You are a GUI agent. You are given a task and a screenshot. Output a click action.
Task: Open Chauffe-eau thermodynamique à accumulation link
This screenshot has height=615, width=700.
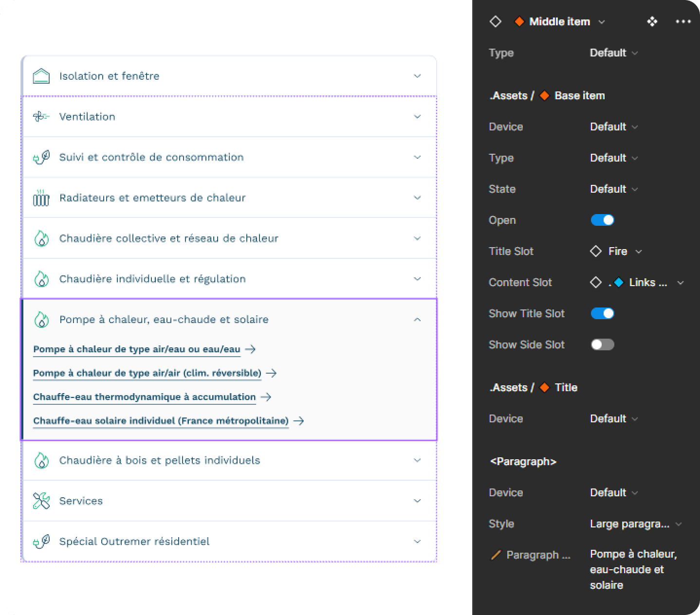[145, 397]
